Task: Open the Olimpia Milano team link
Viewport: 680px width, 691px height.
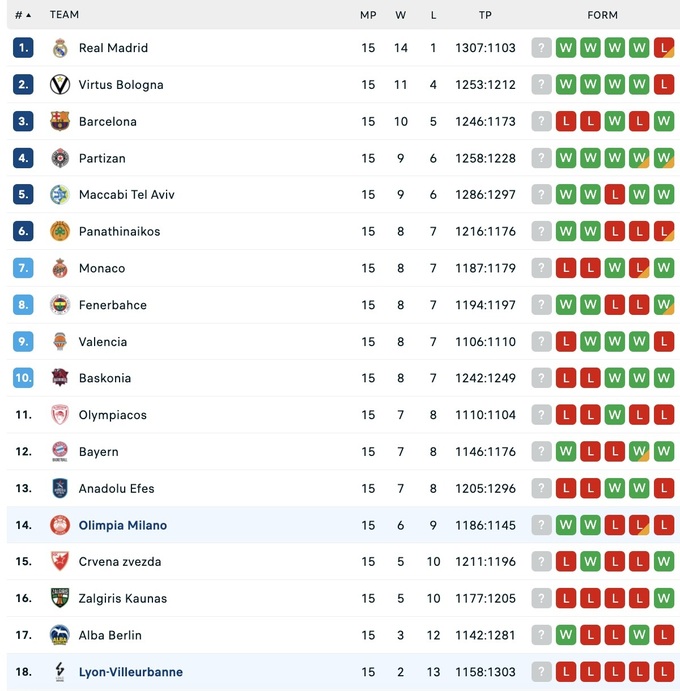Action: [x=123, y=525]
